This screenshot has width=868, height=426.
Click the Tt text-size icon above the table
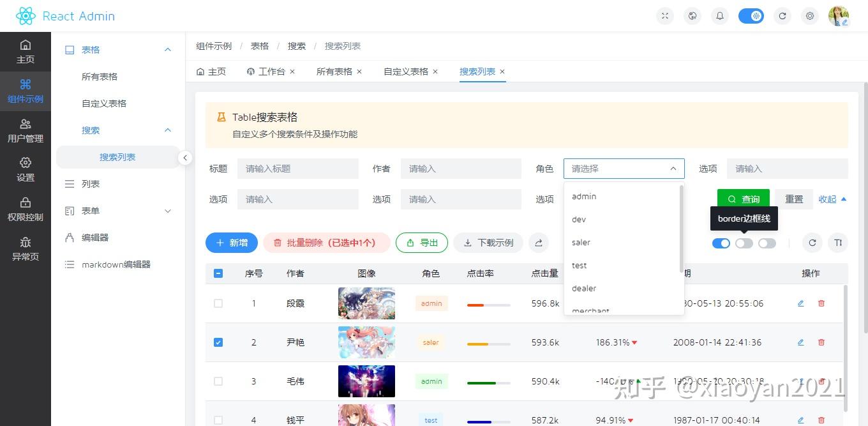[x=838, y=243]
